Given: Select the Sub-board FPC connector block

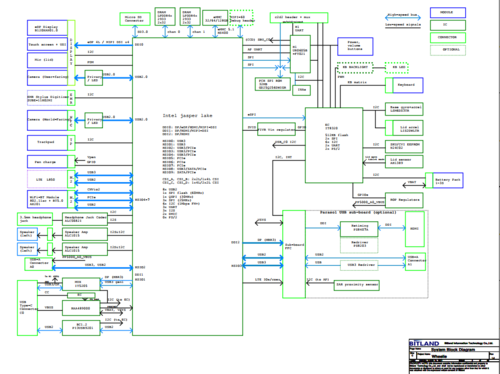Looking at the screenshot, I should point(294,254).
